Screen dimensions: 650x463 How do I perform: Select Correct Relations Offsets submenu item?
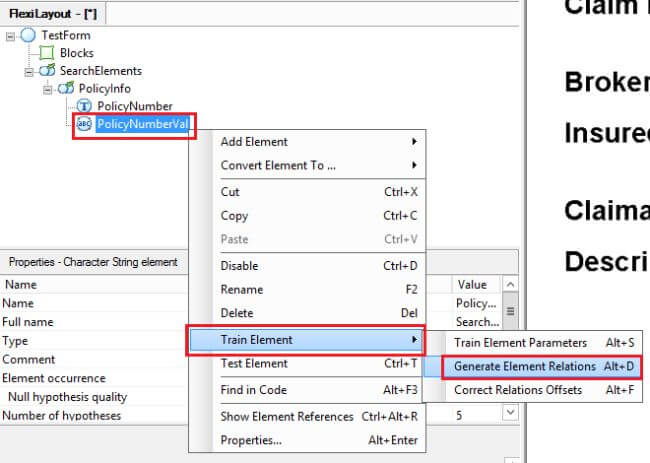533,390
